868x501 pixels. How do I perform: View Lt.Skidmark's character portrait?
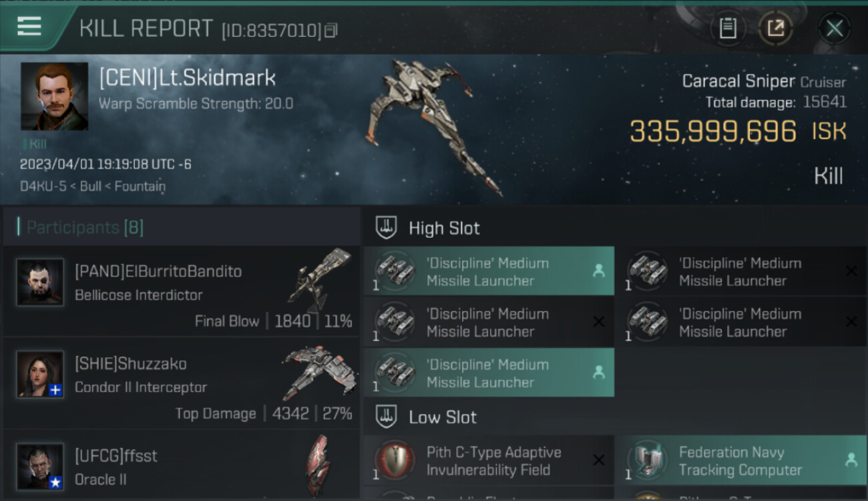(54, 96)
